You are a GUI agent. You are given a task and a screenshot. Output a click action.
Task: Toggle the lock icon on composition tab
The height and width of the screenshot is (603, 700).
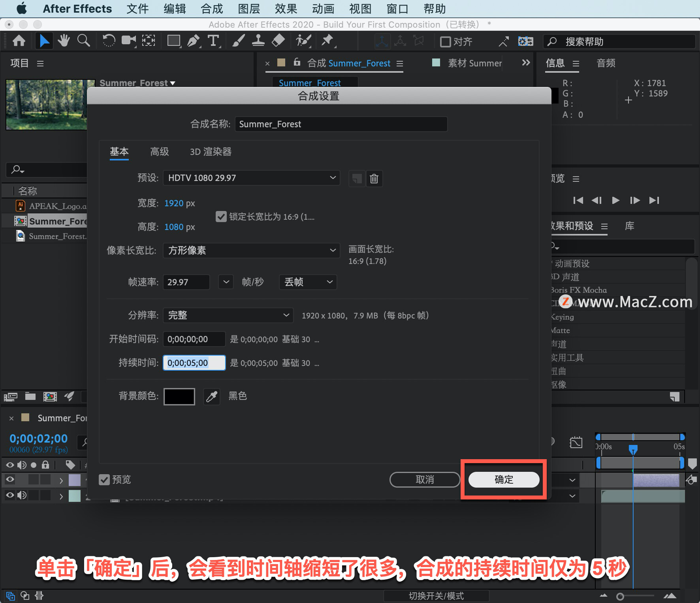point(297,62)
